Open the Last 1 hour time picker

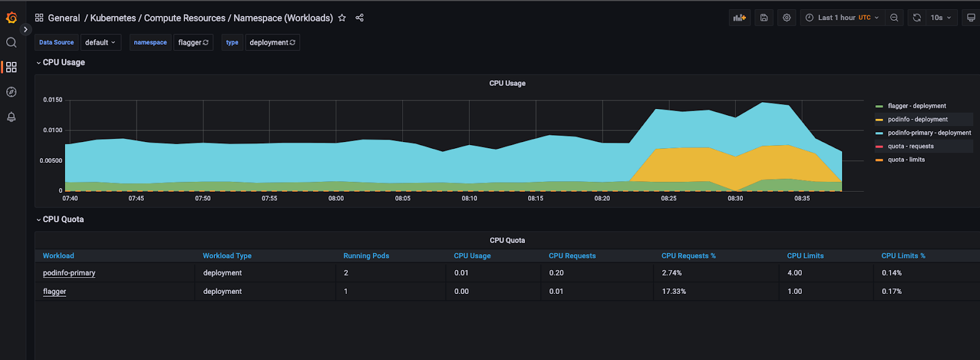pos(843,18)
